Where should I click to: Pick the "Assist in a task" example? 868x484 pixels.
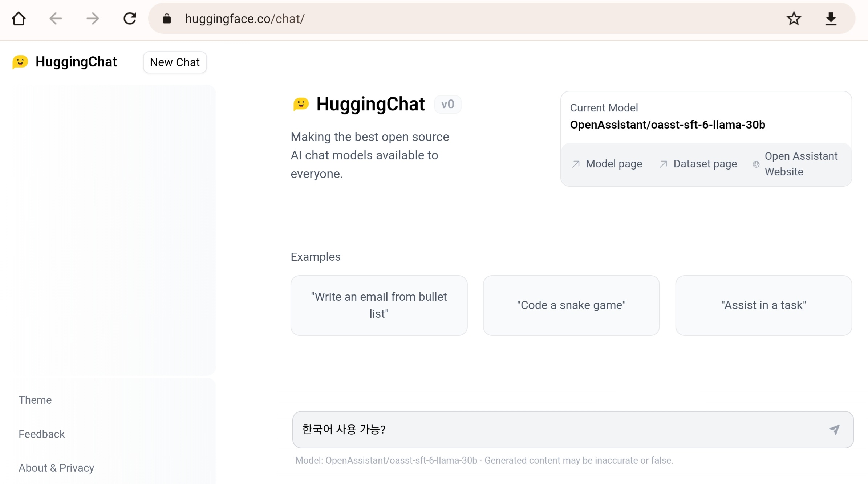(x=763, y=305)
